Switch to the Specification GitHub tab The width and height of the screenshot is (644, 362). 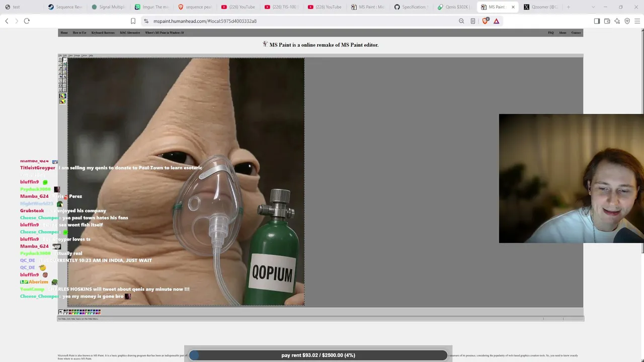coord(412,7)
